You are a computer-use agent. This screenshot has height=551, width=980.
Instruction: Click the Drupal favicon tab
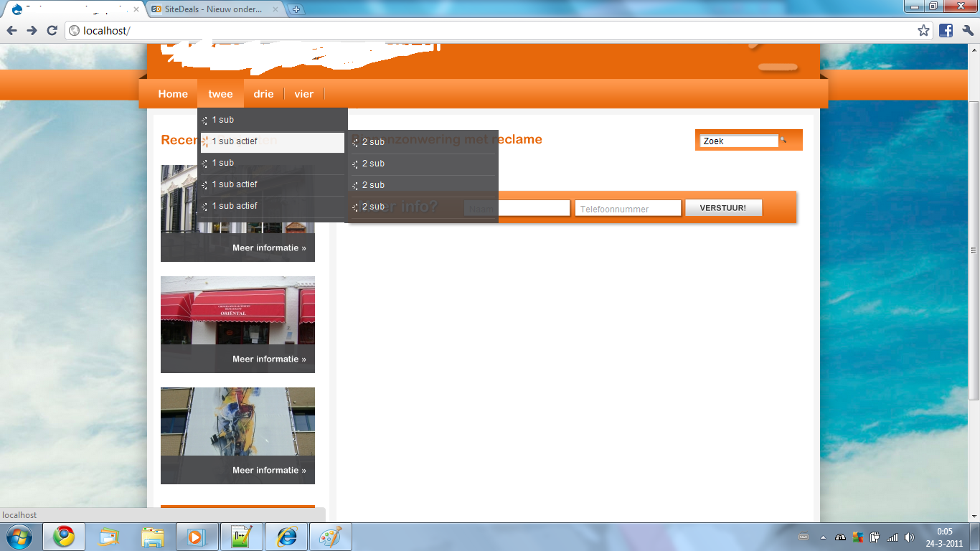(x=73, y=9)
